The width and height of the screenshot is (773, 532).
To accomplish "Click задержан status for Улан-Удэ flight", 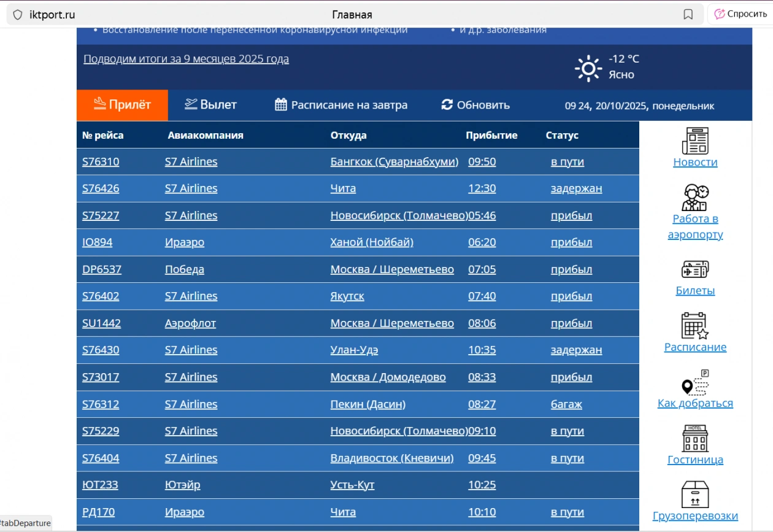I will tap(576, 350).
